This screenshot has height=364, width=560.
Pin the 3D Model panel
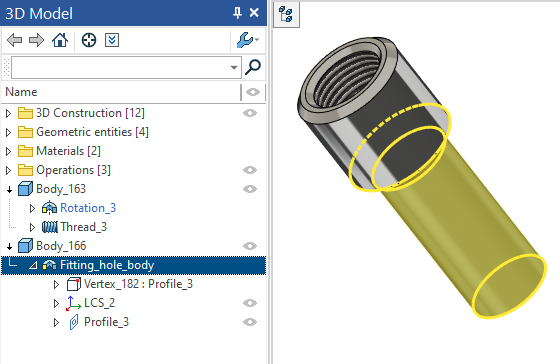[x=237, y=13]
